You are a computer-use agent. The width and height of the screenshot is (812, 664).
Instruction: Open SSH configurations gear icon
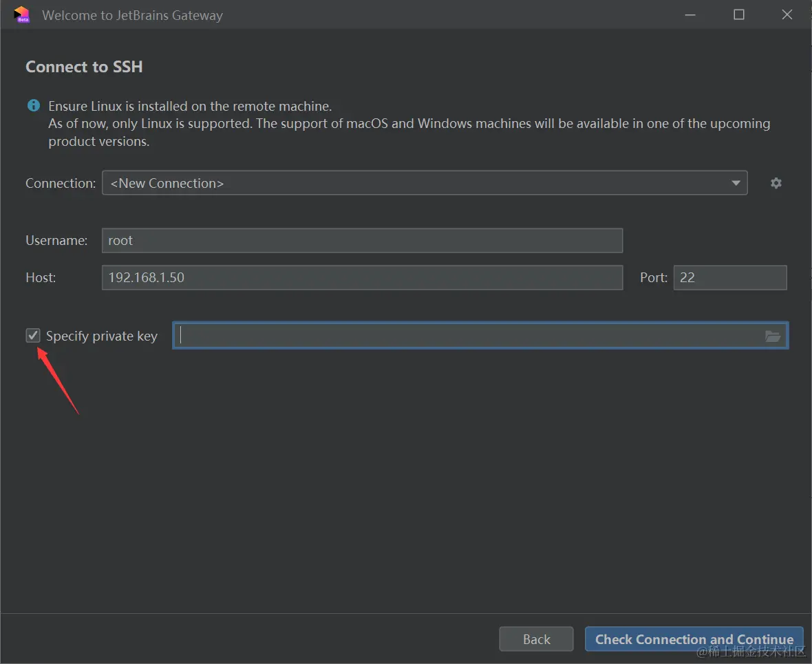[776, 183]
